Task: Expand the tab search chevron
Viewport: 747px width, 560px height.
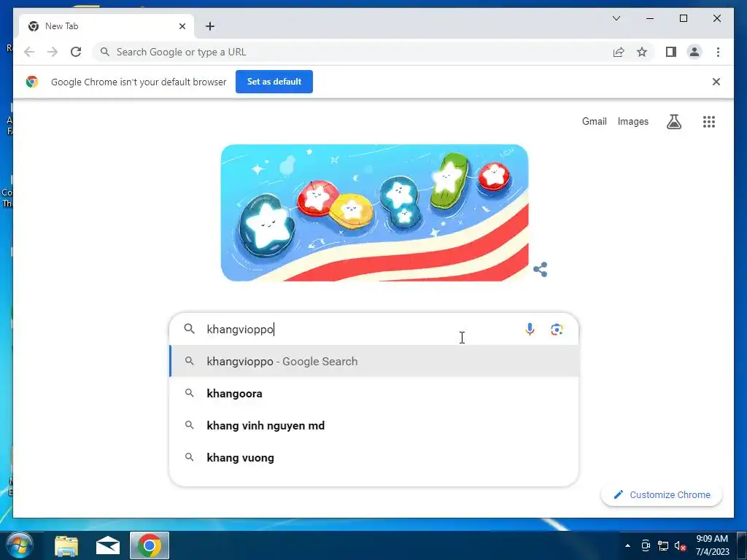Action: tap(616, 18)
